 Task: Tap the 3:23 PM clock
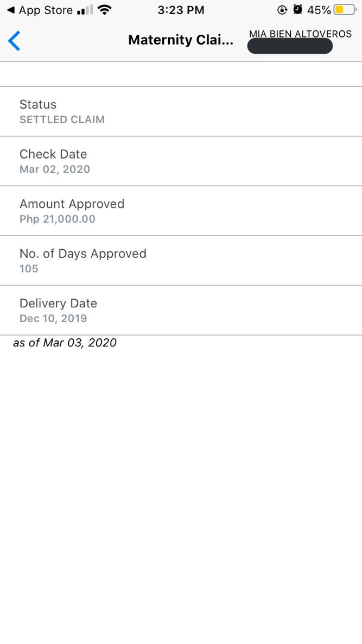coord(181,10)
